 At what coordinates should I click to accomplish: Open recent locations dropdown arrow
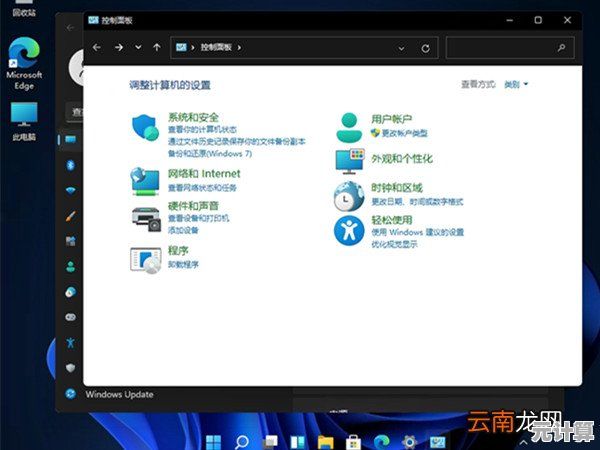[x=138, y=47]
